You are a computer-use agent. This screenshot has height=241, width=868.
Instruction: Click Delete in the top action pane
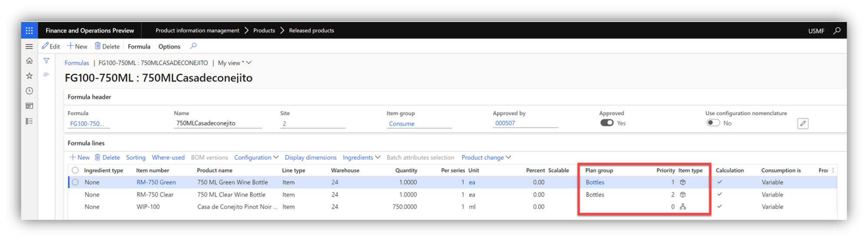click(x=107, y=46)
